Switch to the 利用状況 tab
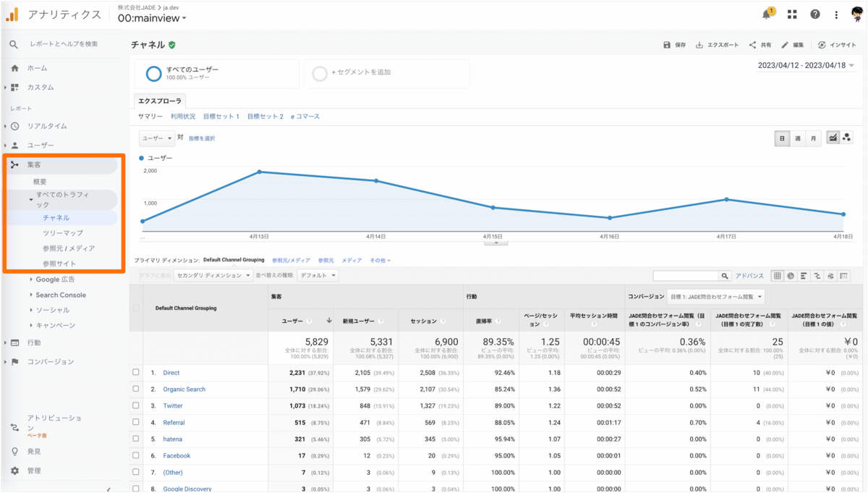 [x=183, y=117]
